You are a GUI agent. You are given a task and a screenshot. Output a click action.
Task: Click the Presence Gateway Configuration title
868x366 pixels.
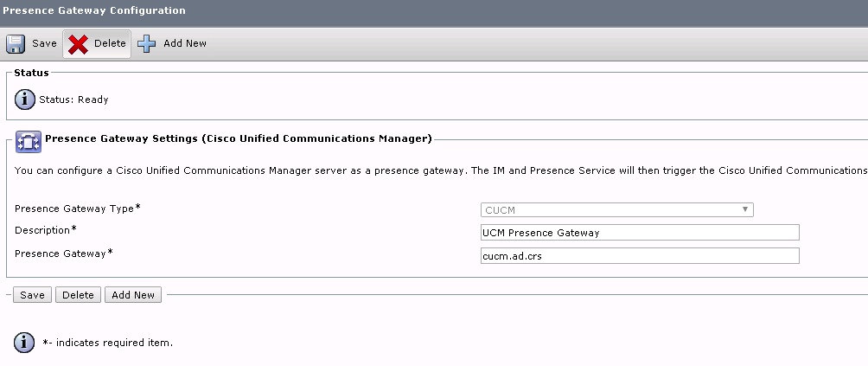coord(94,10)
